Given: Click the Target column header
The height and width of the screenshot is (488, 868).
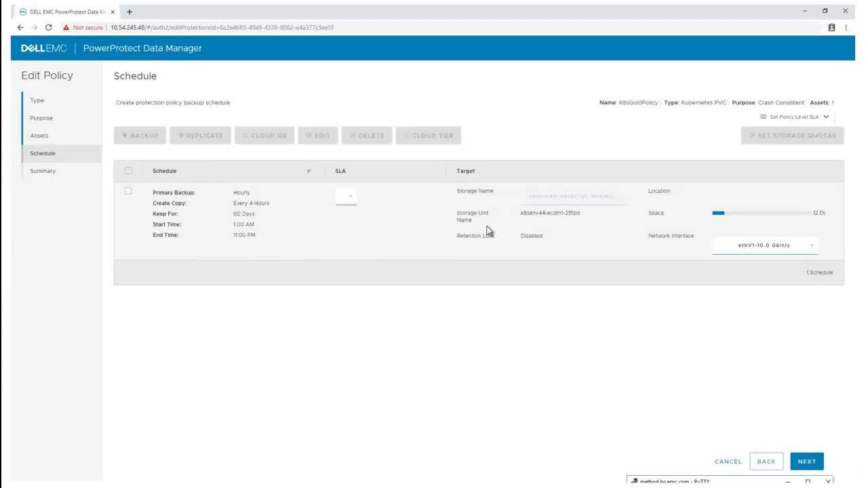Looking at the screenshot, I should pyautogui.click(x=466, y=171).
